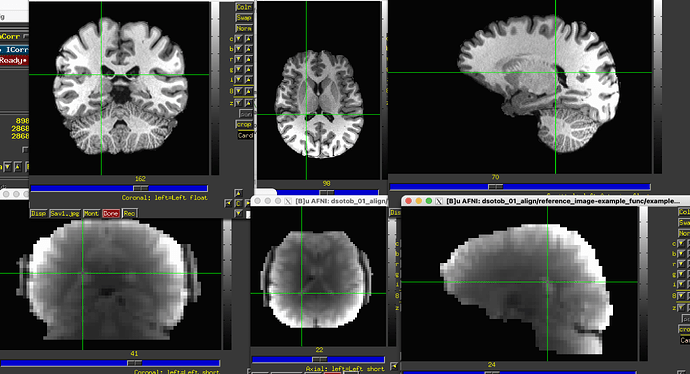
Task: Open the Mont montage settings
Action: point(91,213)
